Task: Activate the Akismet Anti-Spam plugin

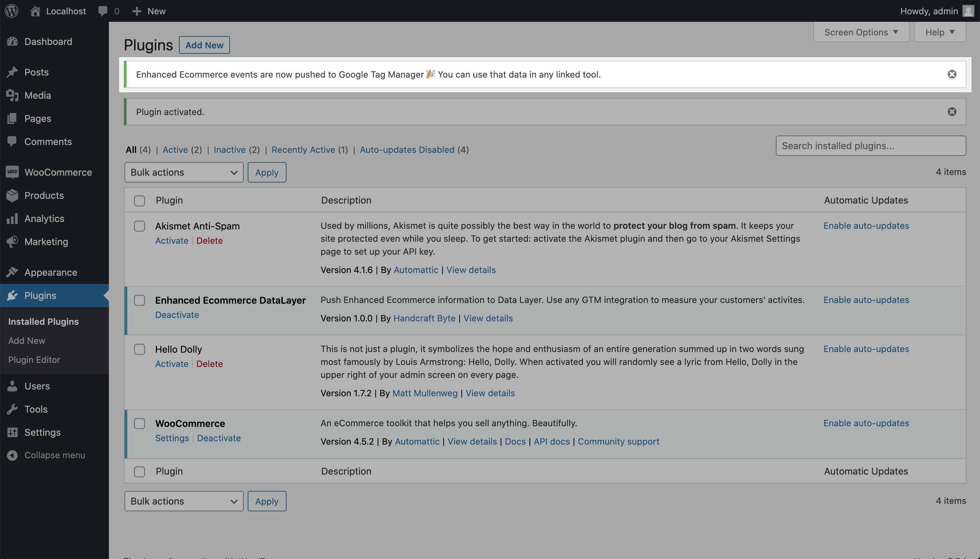Action: point(171,240)
